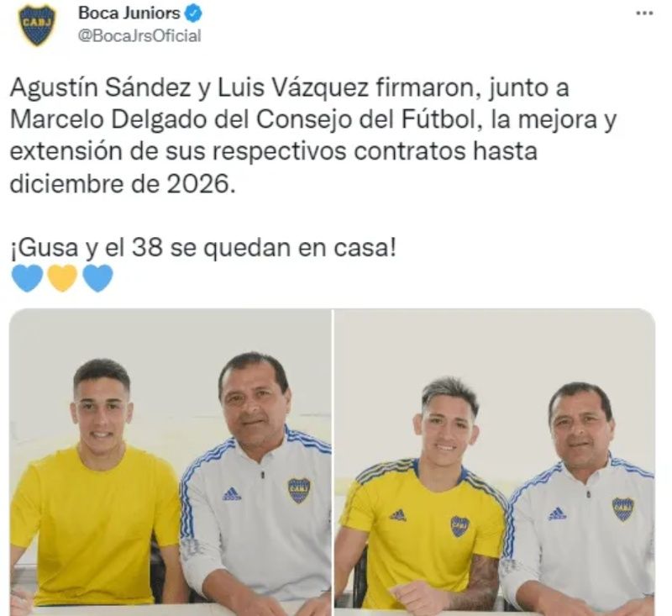Click the first blue heart emoji
672x616 pixels.
pos(28,278)
